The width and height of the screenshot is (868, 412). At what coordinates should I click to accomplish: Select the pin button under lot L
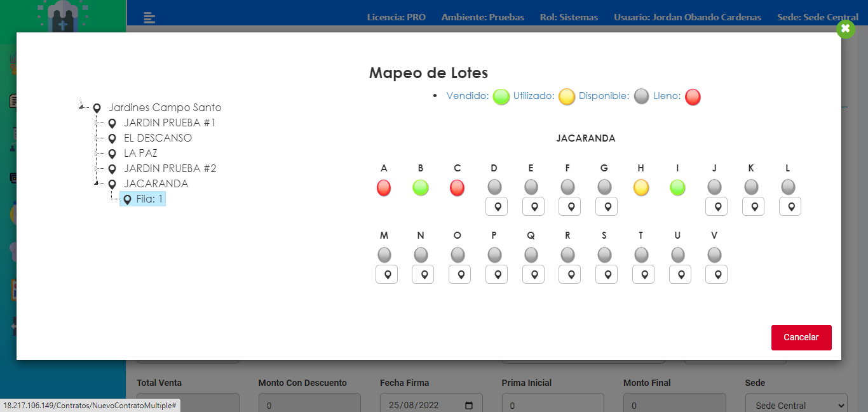[x=790, y=206]
